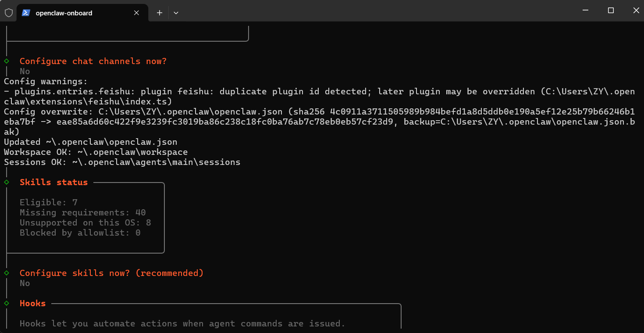
Task: Click the "Eligible: 7" skills line
Action: [x=48, y=202]
